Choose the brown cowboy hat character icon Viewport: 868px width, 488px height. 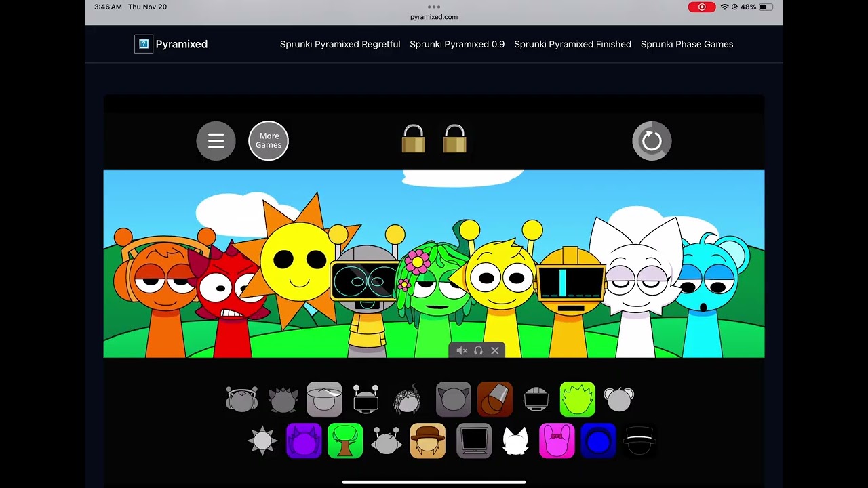click(428, 441)
